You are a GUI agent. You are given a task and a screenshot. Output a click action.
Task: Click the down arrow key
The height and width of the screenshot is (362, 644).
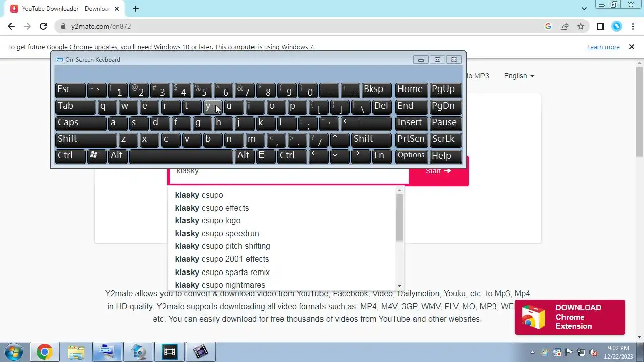coord(340,156)
